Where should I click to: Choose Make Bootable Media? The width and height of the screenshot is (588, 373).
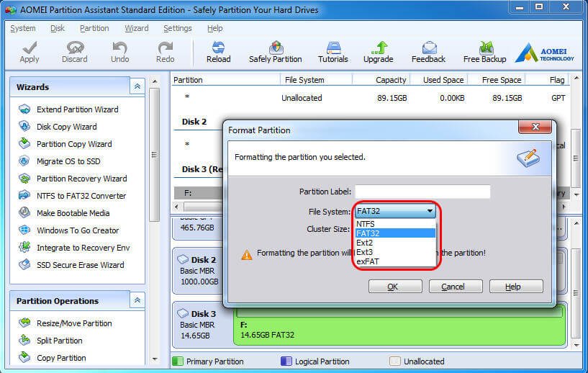pos(73,212)
